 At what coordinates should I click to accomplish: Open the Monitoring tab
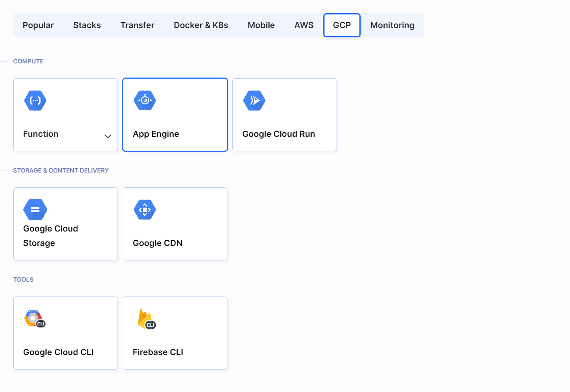pos(392,25)
